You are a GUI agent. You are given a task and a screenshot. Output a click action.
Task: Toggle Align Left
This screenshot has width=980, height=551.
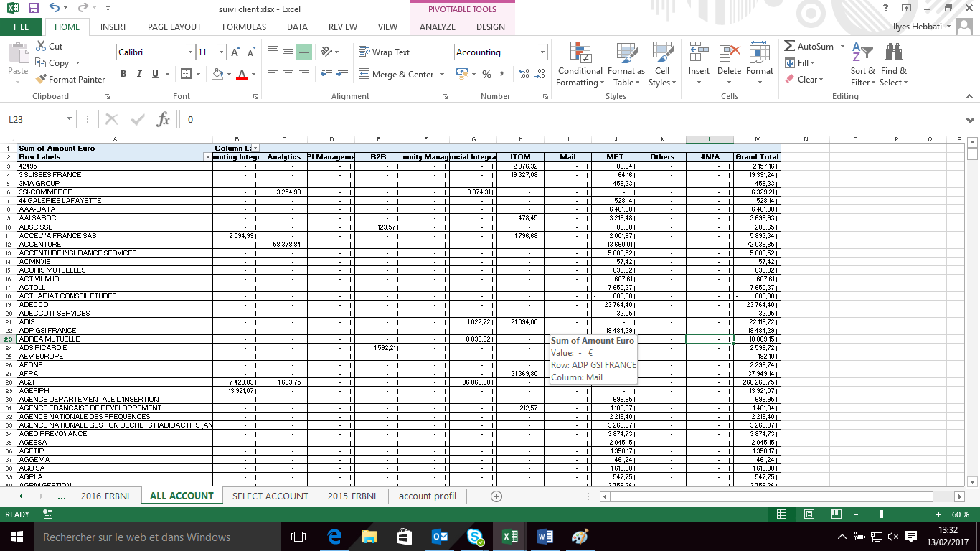[x=273, y=74]
